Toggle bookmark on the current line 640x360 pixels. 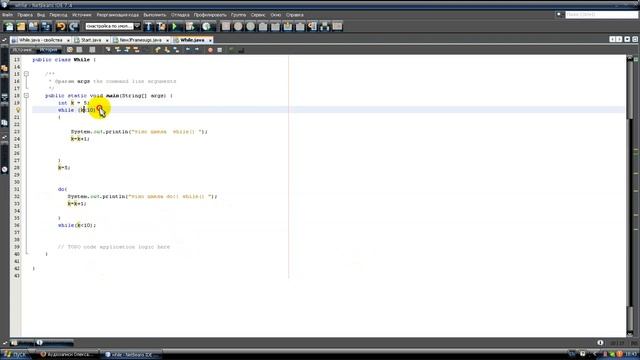click(176, 50)
